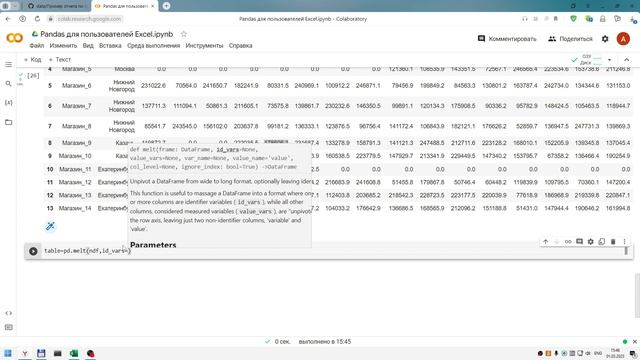
Task: Mirror cell in a tab
Action: 602,242
